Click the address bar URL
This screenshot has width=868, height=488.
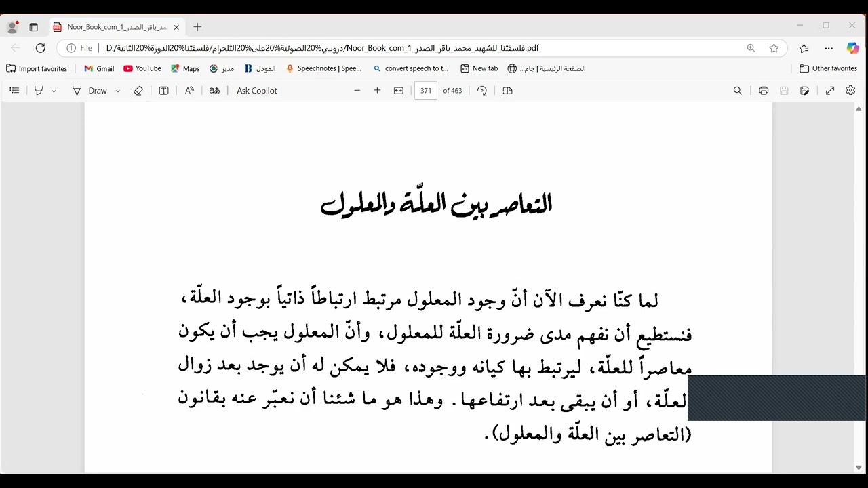point(323,48)
